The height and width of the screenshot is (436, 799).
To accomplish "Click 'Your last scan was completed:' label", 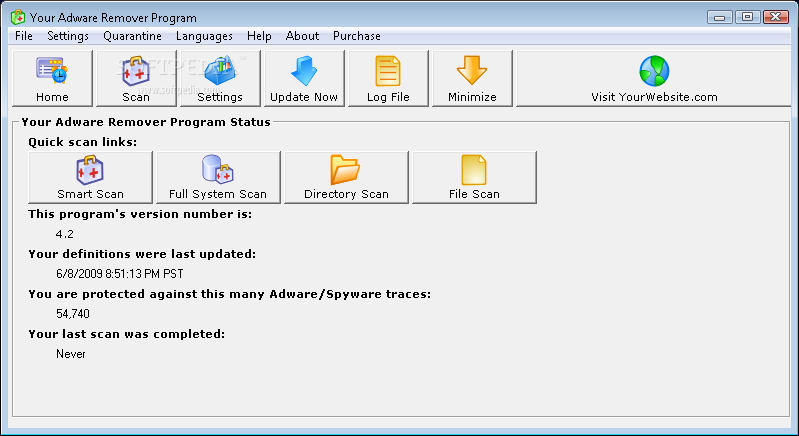I will coord(126,334).
